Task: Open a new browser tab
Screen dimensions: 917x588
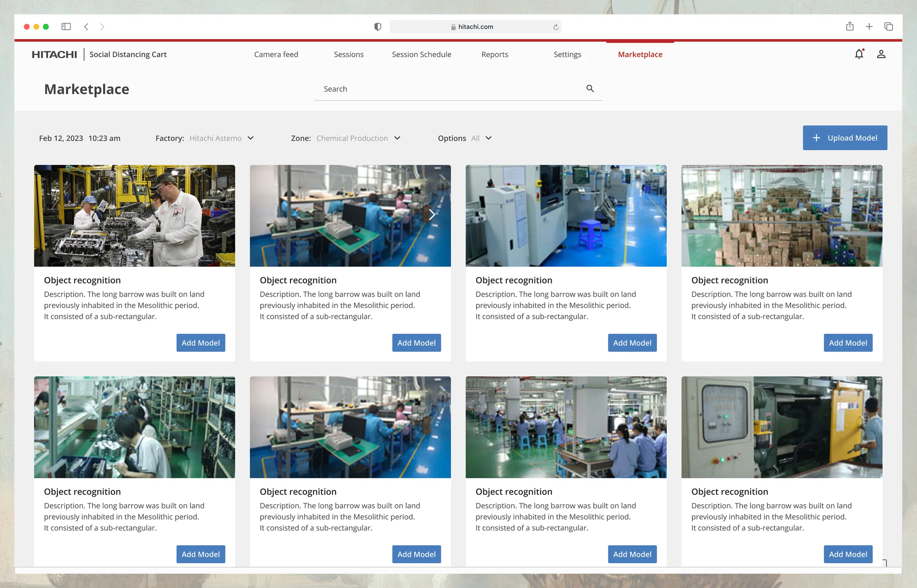Action: click(x=869, y=27)
